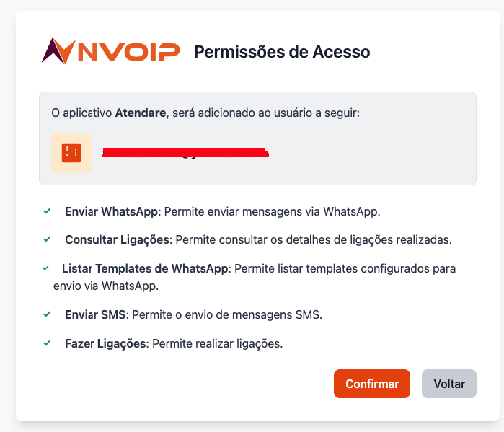This screenshot has width=504, height=432.
Task: Click the bold Atendare application name
Action: 141,113
